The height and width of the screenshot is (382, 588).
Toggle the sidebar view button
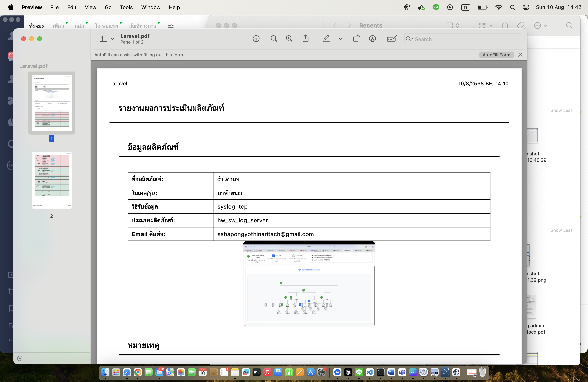point(103,39)
